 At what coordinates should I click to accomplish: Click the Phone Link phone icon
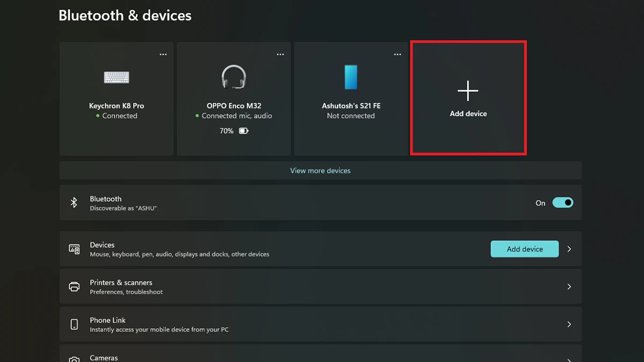(x=74, y=324)
